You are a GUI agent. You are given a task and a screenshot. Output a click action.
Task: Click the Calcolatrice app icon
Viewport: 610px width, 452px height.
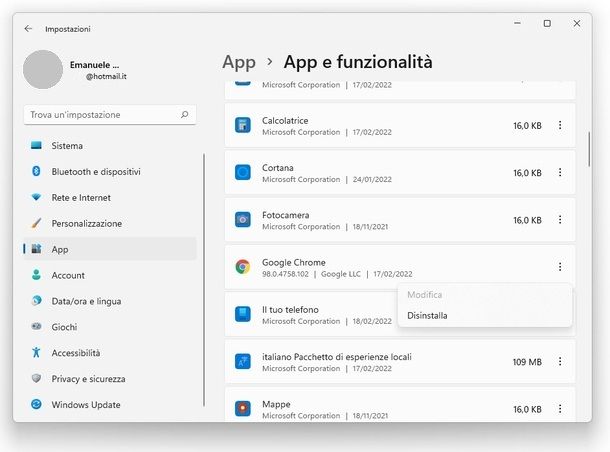[x=243, y=126]
